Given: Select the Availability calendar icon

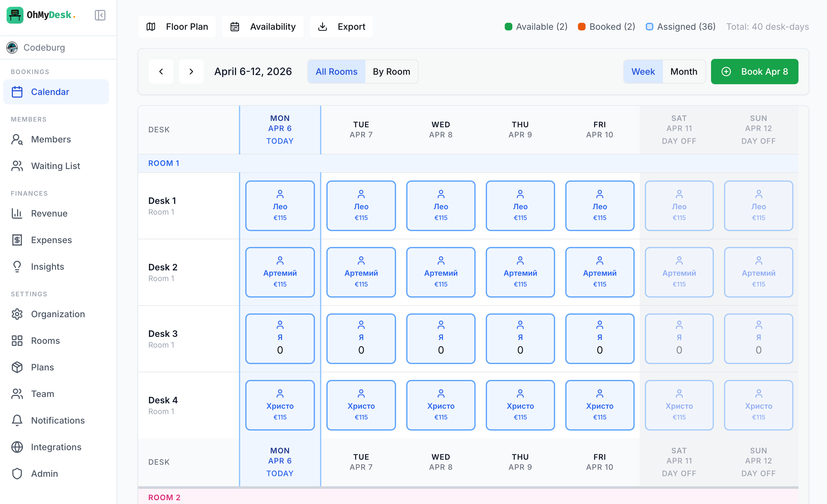Looking at the screenshot, I should click(235, 27).
